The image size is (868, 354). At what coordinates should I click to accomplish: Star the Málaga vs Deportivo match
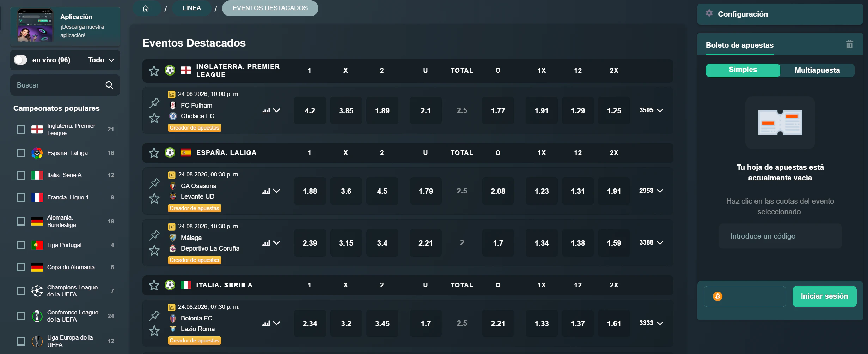coord(154,250)
